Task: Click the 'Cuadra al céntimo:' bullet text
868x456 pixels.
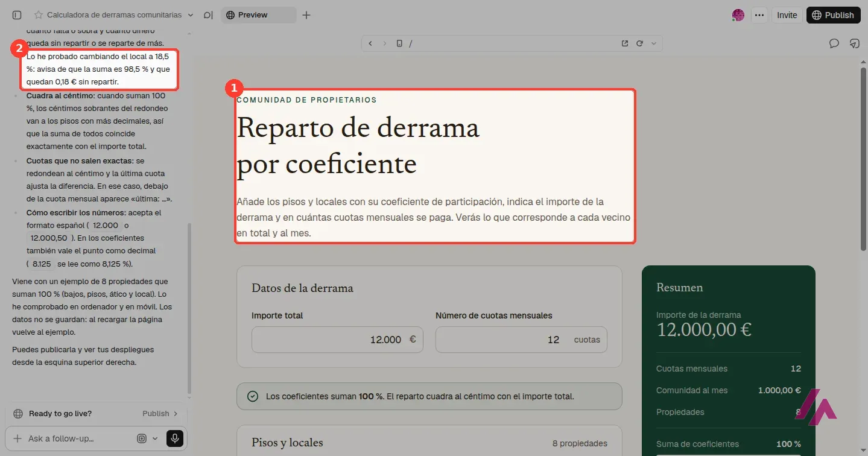Action: [60, 95]
